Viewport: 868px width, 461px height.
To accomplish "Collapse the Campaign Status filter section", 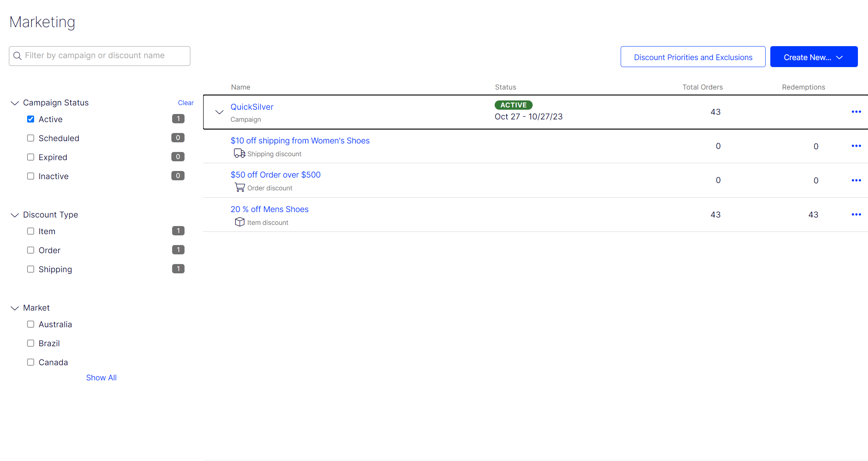I will [15, 103].
